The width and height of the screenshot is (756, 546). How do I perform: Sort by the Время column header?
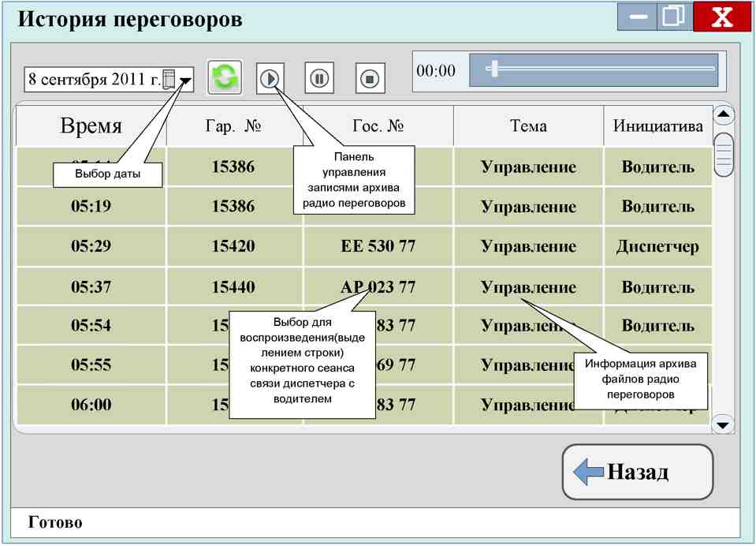(91, 126)
